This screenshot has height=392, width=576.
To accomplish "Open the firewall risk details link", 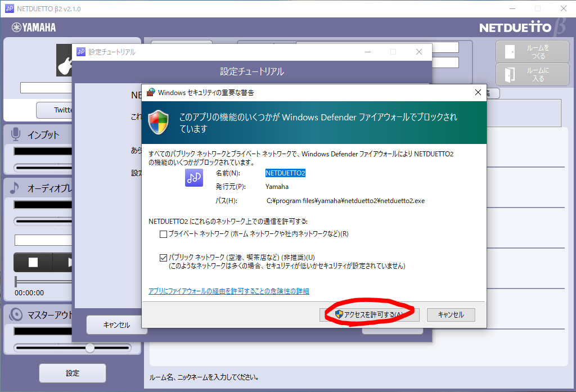I will click(228, 291).
